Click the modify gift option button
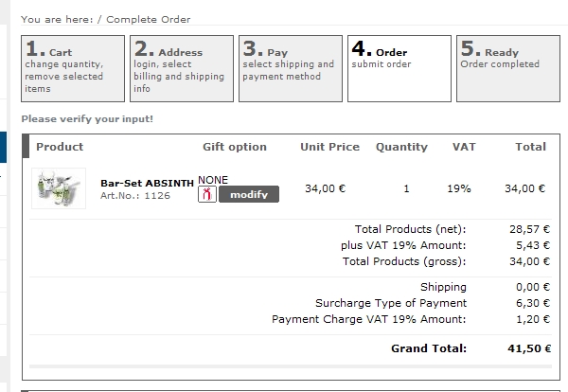Screen dimensions: 568x392 (x=249, y=194)
